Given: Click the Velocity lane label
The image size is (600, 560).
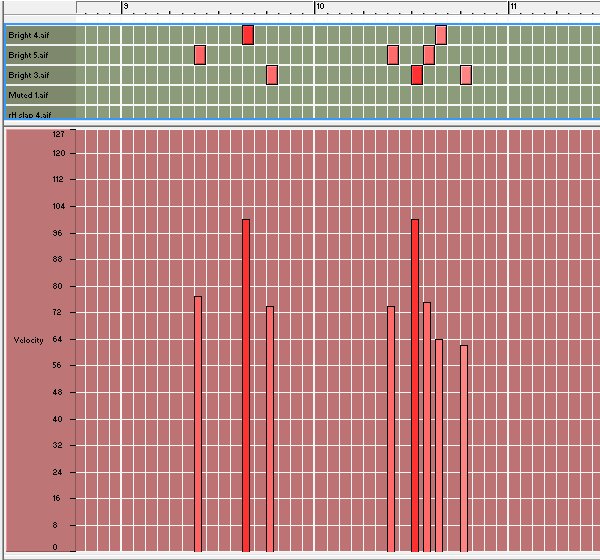Looking at the screenshot, I should [28, 340].
